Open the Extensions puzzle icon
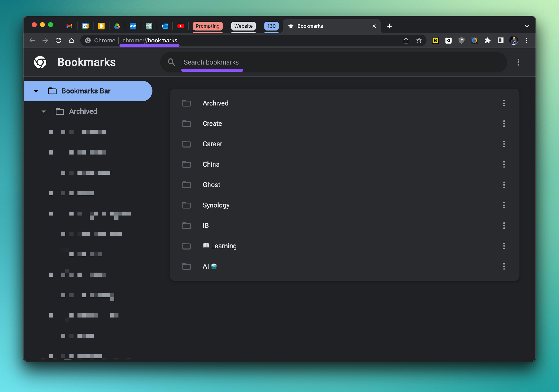 tap(487, 41)
